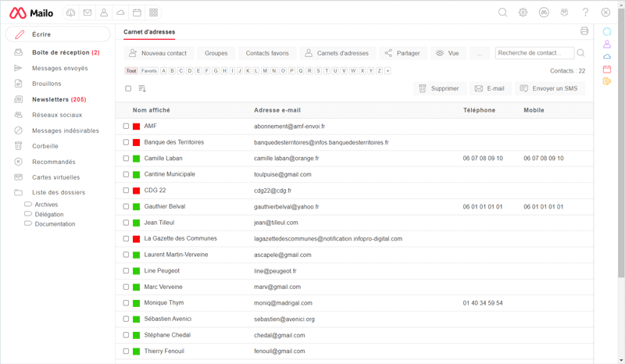
Task: Click the Recherche de contact search field
Action: pyautogui.click(x=534, y=53)
